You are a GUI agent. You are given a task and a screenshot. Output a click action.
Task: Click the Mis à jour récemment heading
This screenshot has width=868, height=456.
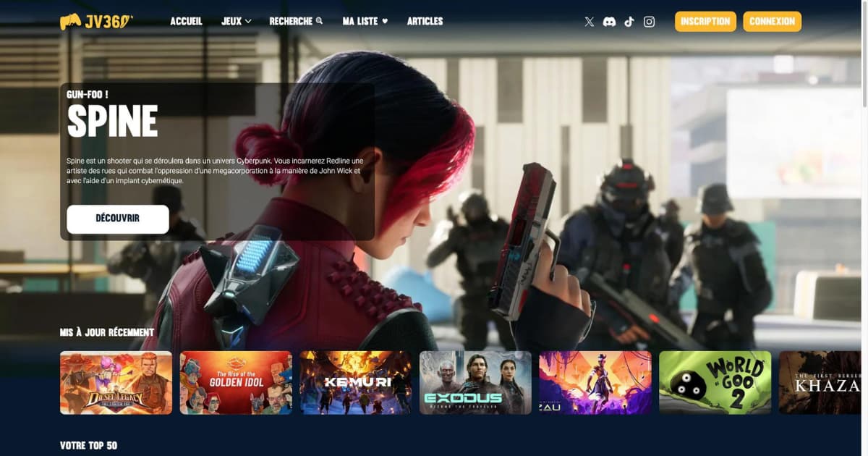coord(107,332)
